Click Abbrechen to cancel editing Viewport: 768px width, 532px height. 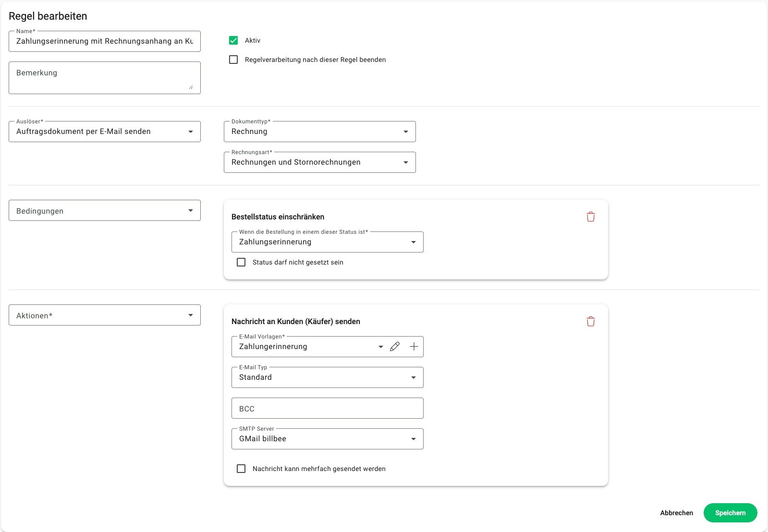point(676,513)
